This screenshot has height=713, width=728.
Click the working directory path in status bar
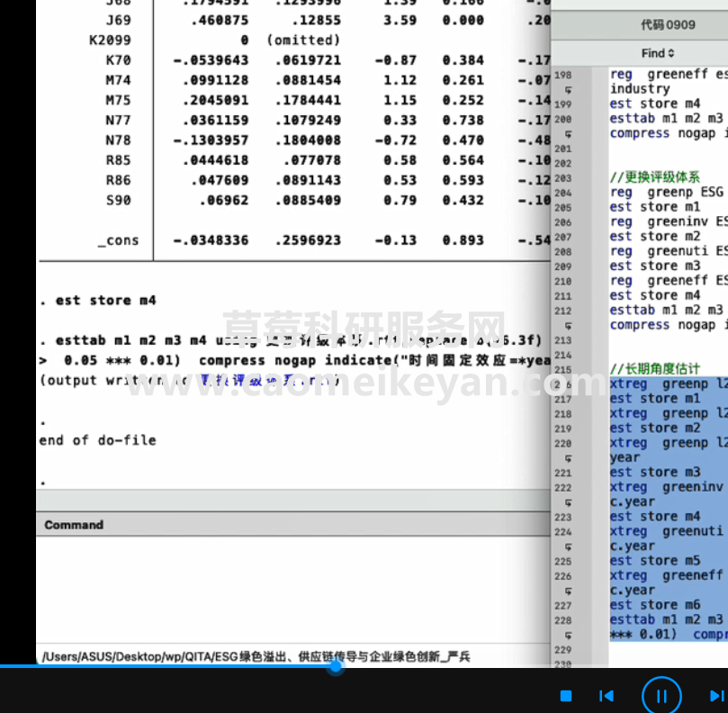[256, 656]
